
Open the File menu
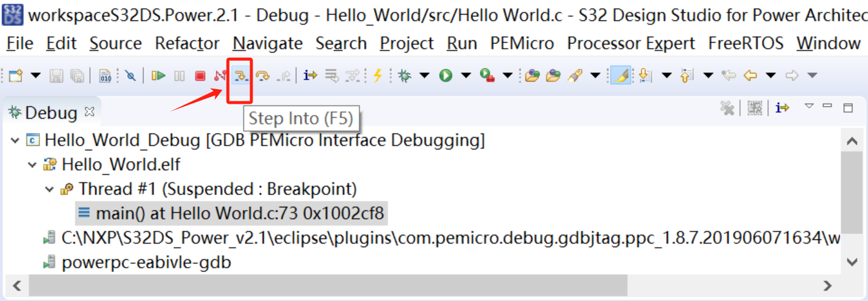19,43
